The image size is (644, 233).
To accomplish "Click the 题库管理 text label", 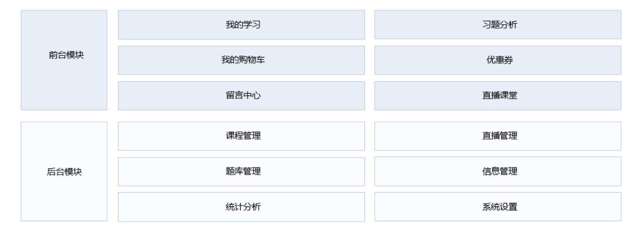I will (x=241, y=172).
